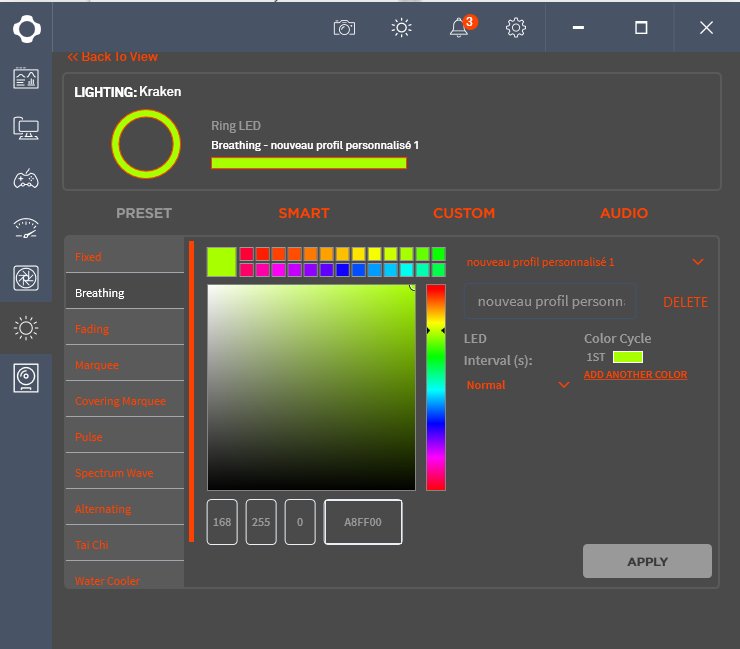
Task: Select the Fading lighting mode
Action: point(125,329)
